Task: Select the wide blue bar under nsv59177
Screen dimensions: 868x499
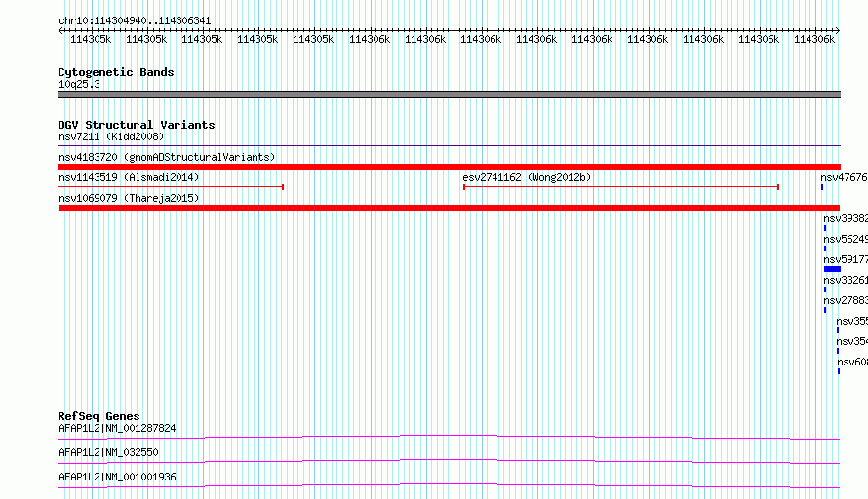Action: (832, 269)
